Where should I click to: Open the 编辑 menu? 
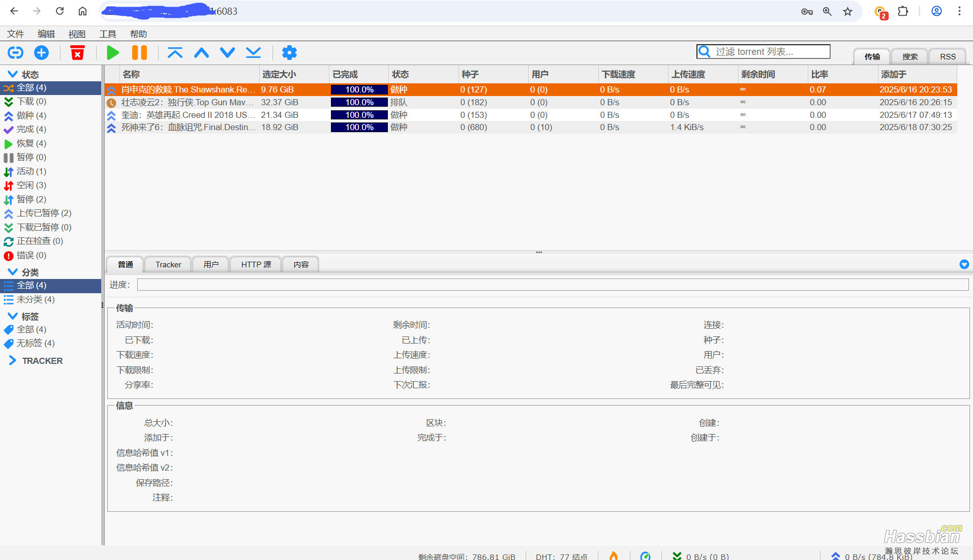coord(46,34)
